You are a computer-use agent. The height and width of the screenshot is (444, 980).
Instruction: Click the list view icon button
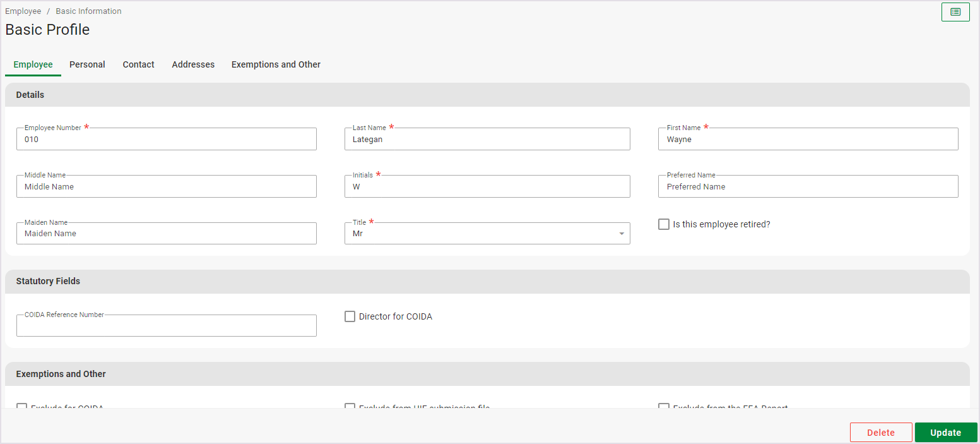(x=955, y=12)
